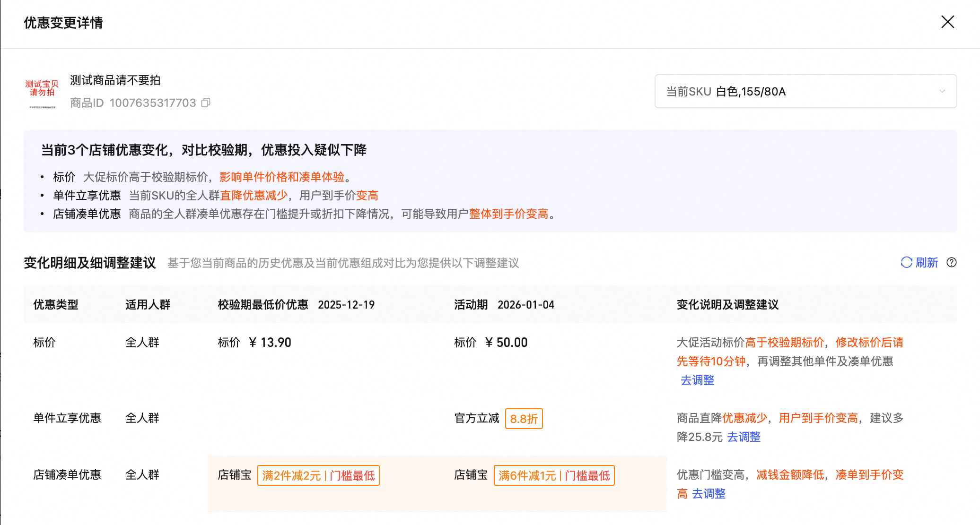Click 官方立减 label in activity column
Viewport: 980px width, 525px height.
tap(477, 418)
